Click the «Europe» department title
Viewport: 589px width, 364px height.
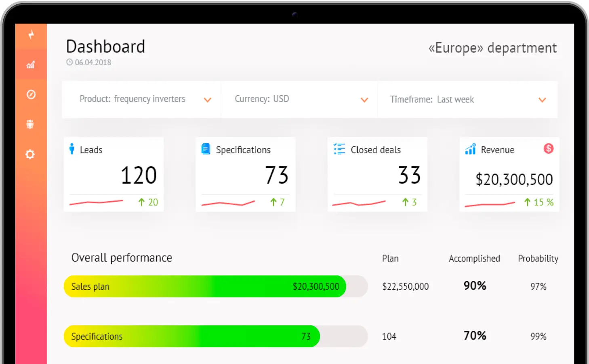pos(492,48)
